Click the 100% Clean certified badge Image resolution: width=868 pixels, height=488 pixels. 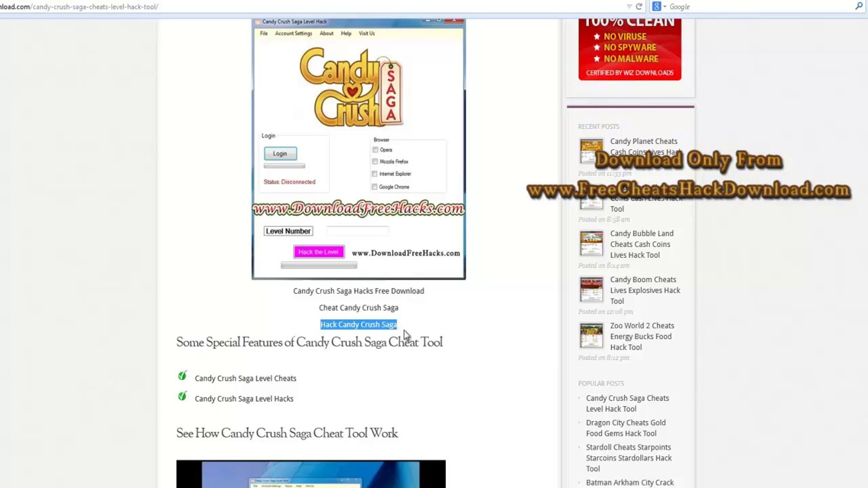(630, 50)
